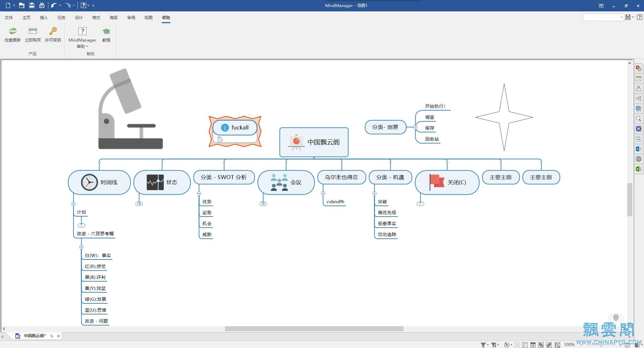Click 立即购买 (buy now) card icon
Screen dimensions: 644x348
tap(33, 31)
